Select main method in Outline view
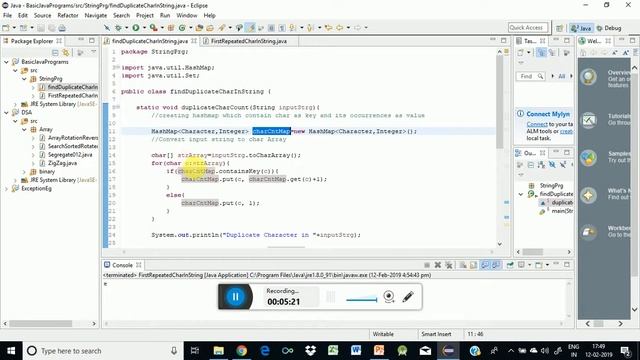 click(557, 211)
